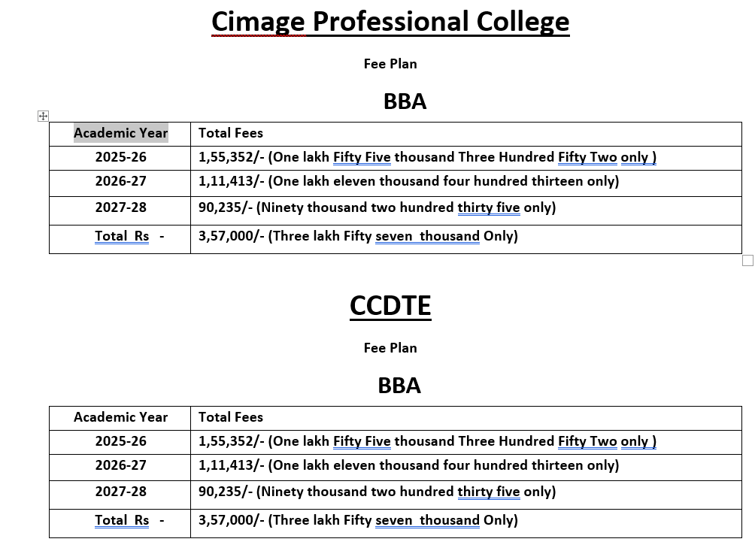The width and height of the screenshot is (755, 560).
Task: Select the 2027-28 cell in the first table
Action: coord(120,207)
